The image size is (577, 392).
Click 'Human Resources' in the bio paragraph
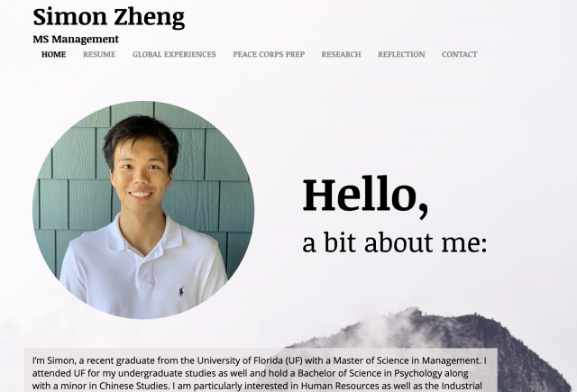(340, 386)
